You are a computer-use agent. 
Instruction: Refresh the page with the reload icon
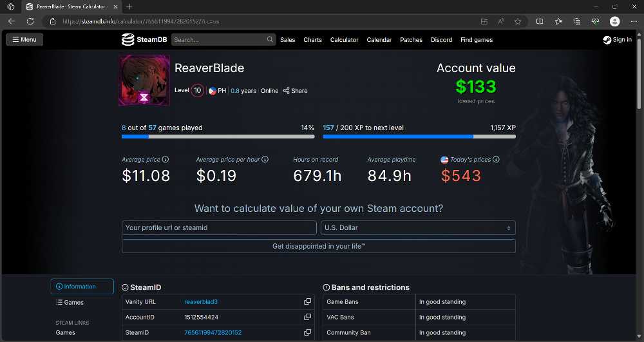click(x=30, y=21)
